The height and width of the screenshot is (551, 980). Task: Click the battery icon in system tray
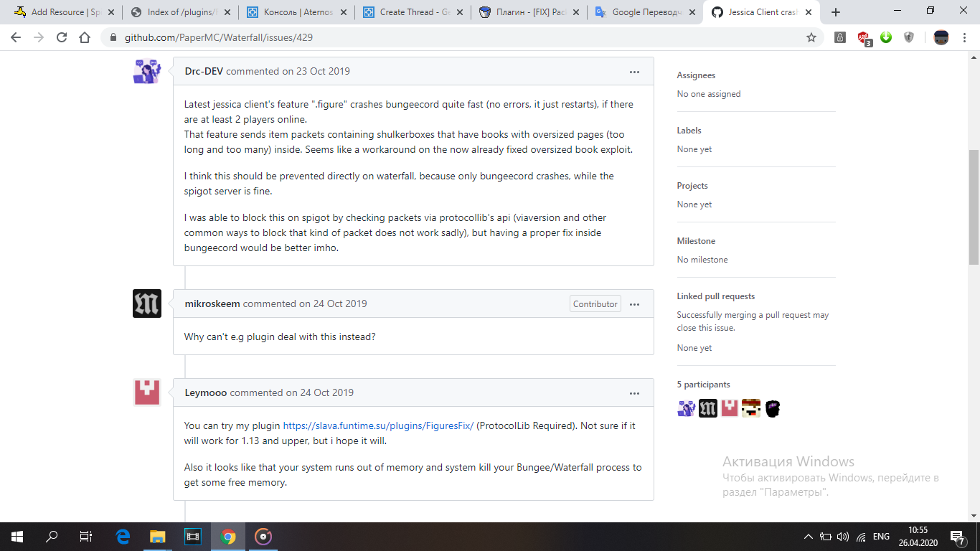point(826,537)
